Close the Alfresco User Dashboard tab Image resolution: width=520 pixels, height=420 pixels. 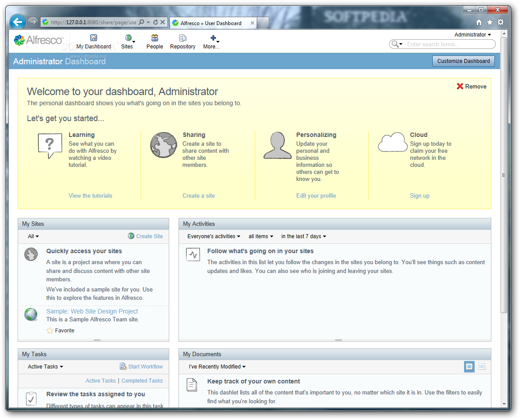pyautogui.click(x=253, y=23)
